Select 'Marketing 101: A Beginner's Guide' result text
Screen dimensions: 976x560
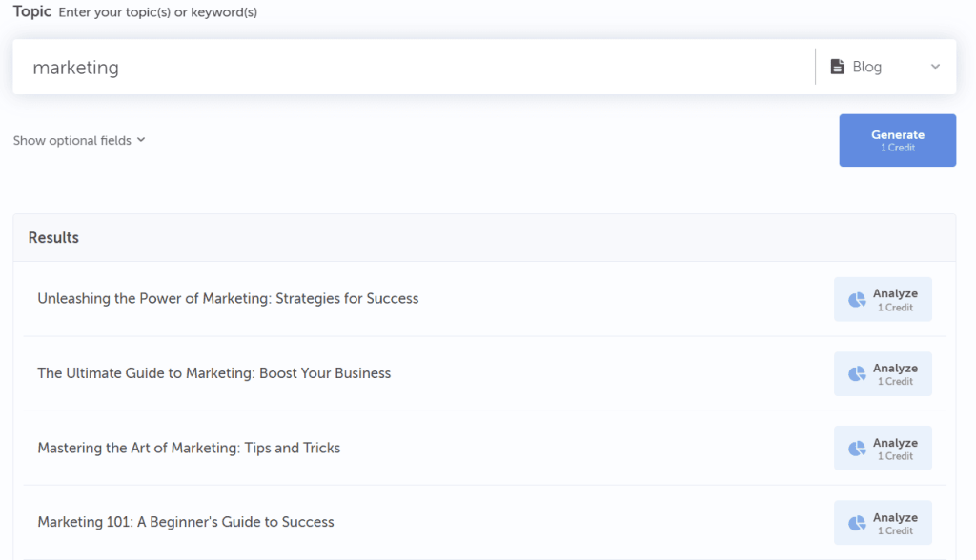pyautogui.click(x=186, y=522)
